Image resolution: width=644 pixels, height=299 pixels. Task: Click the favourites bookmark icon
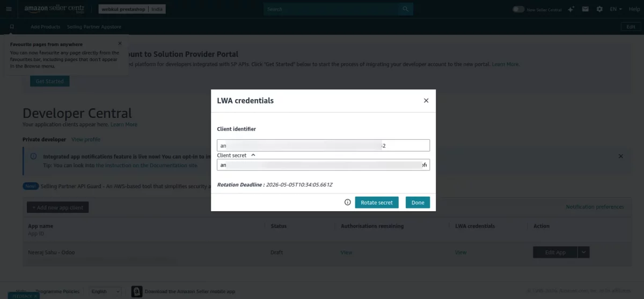click(x=12, y=26)
